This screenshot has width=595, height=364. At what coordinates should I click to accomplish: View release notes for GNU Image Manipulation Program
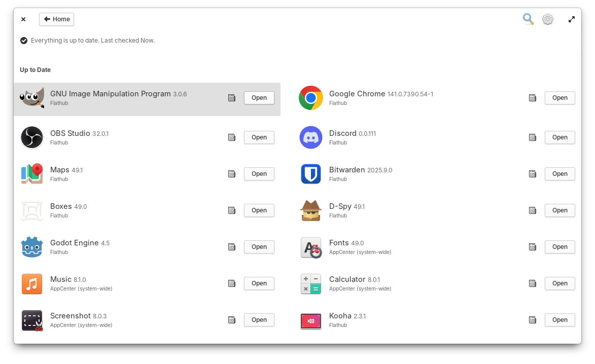tap(232, 97)
